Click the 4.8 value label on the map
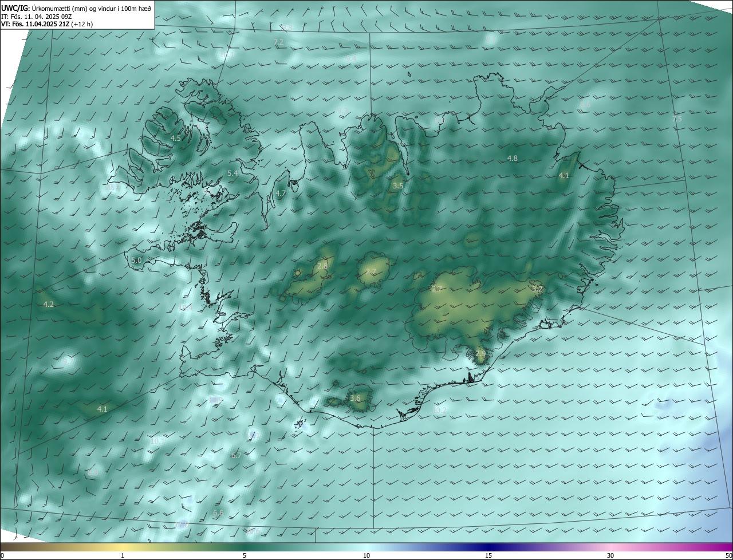This screenshot has width=733, height=560. [x=513, y=159]
